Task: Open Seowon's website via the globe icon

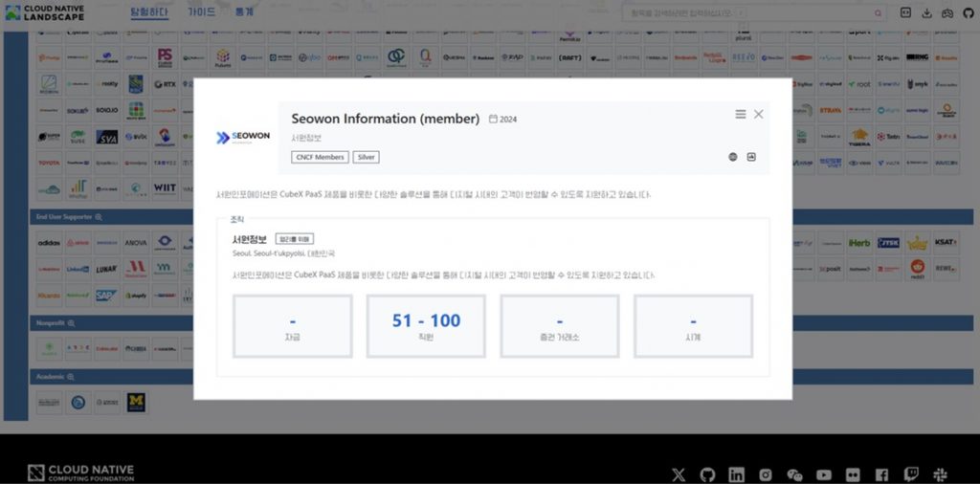Action: [733, 157]
